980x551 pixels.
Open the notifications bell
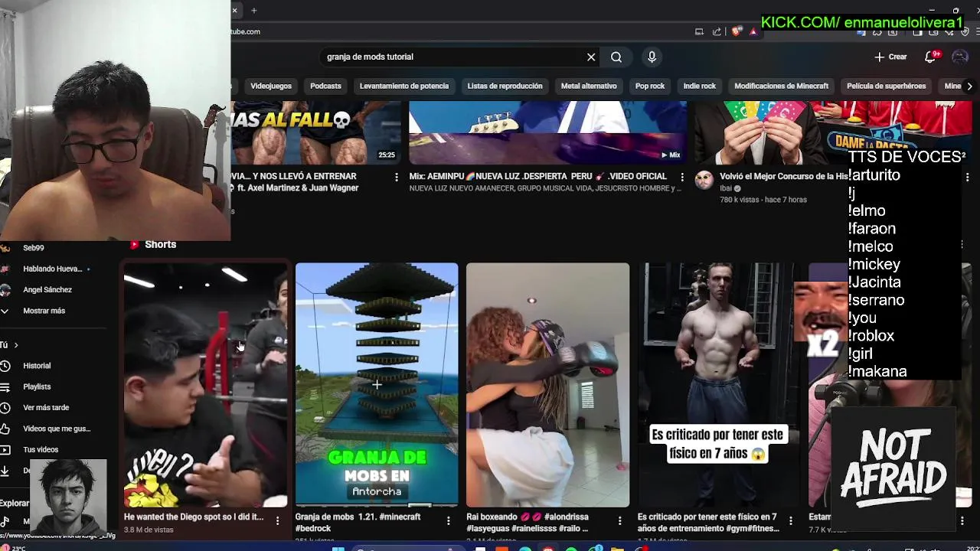click(931, 57)
